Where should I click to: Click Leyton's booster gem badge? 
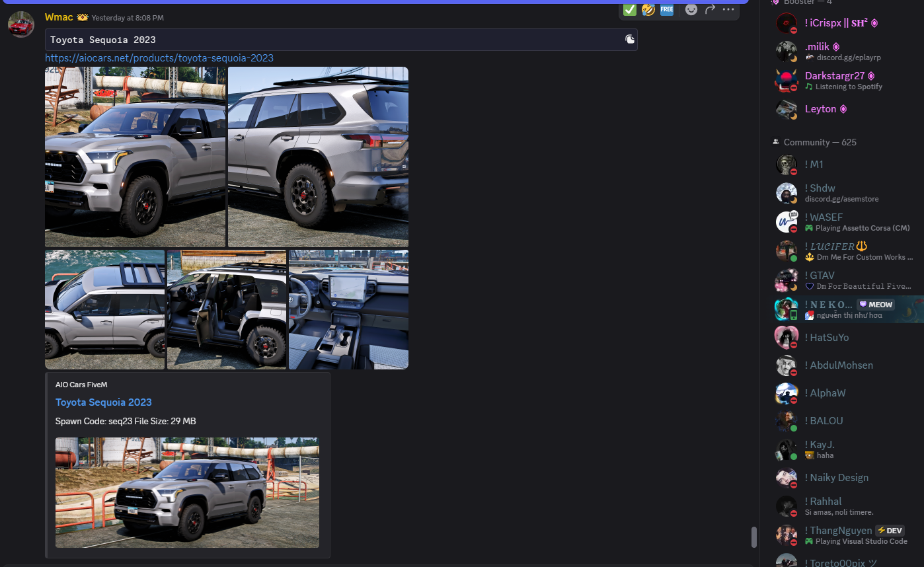(843, 109)
